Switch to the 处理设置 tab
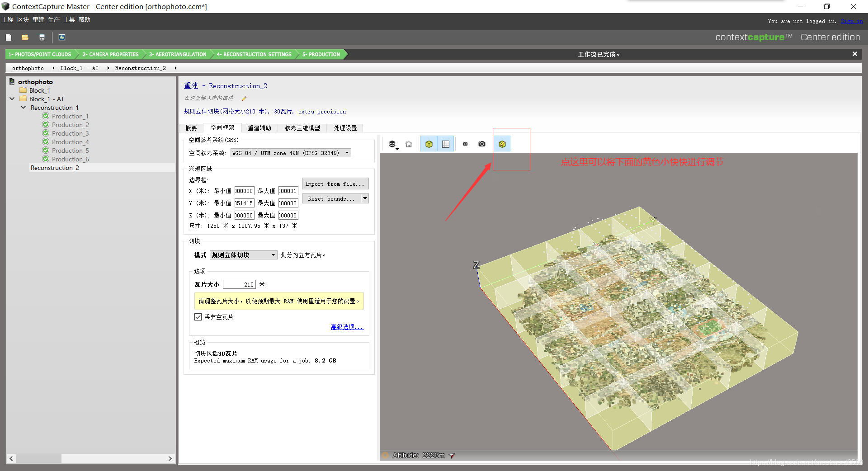Screen dimensions: 868x471 tap(345, 128)
